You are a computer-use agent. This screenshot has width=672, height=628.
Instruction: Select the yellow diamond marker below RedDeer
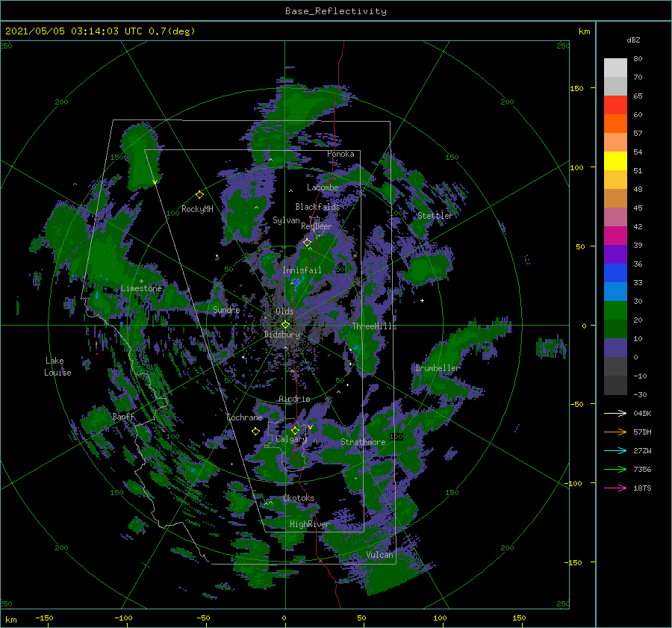(308, 243)
